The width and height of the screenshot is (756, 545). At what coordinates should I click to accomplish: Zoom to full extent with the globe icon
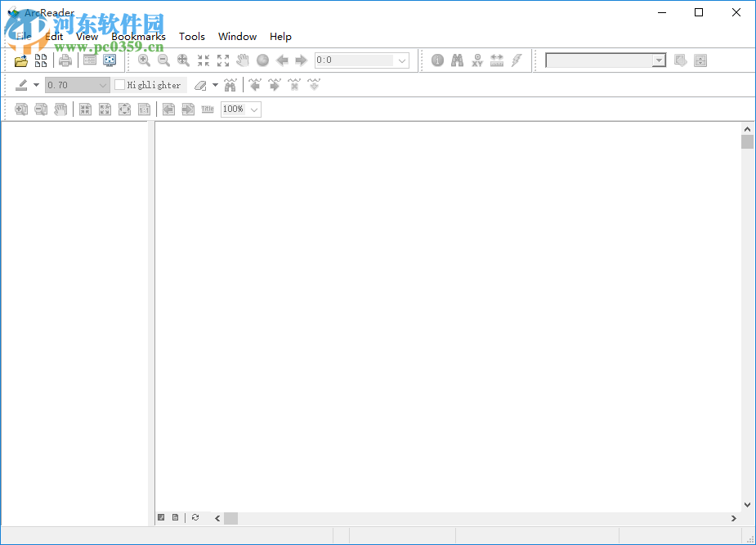(262, 60)
